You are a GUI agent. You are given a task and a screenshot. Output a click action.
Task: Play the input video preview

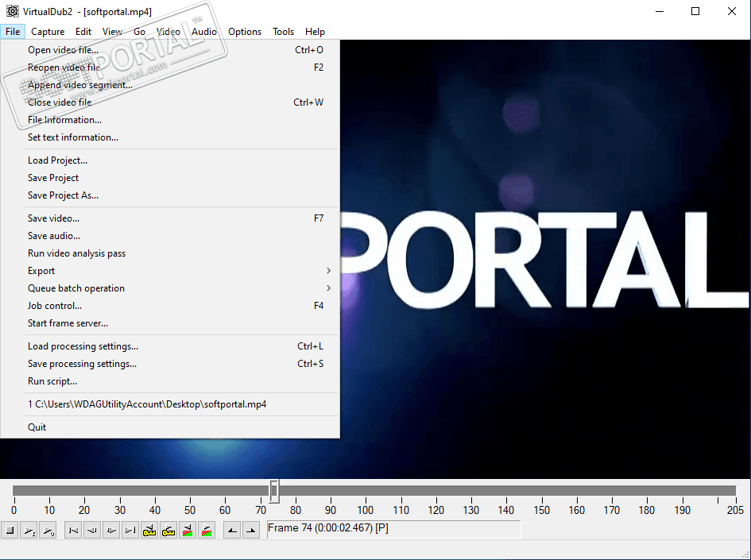coord(29,531)
